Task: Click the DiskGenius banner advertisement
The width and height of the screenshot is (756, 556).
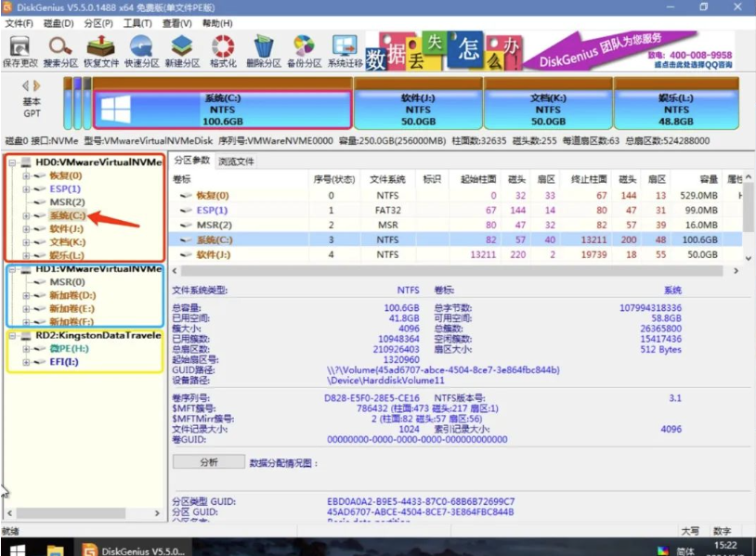Action: click(x=550, y=51)
